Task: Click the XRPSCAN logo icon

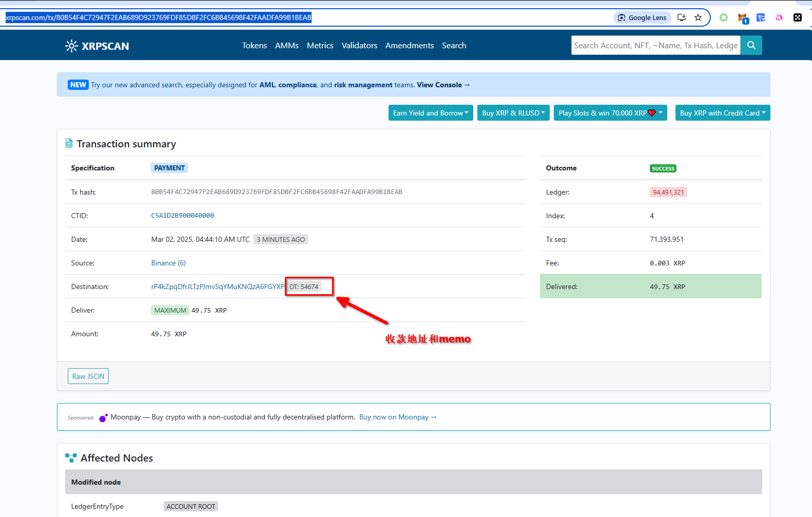Action: [x=71, y=46]
